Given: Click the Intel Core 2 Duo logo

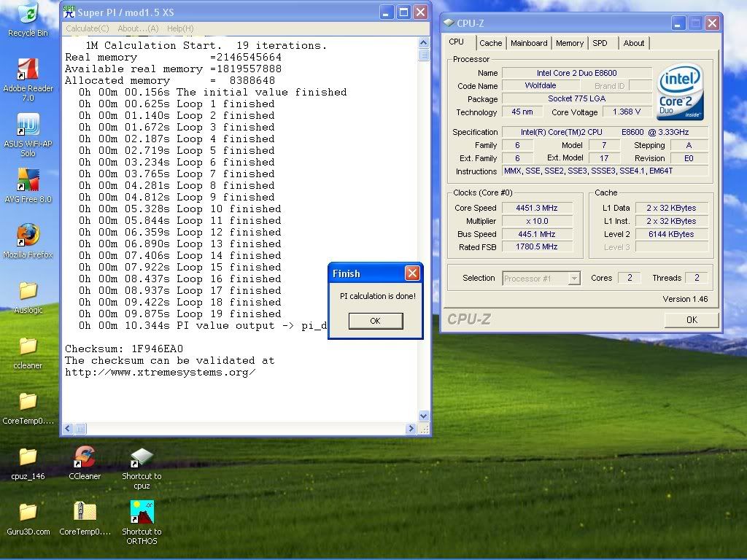Looking at the screenshot, I should pos(680,92).
